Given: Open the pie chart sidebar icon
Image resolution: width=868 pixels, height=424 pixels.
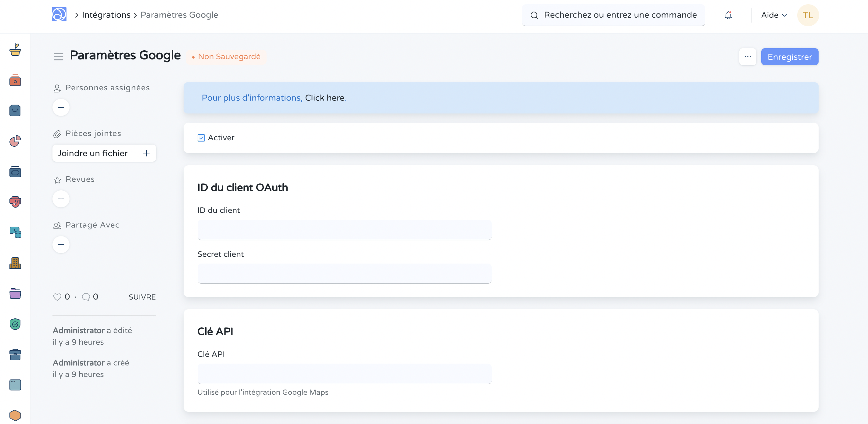Looking at the screenshot, I should pos(15,141).
